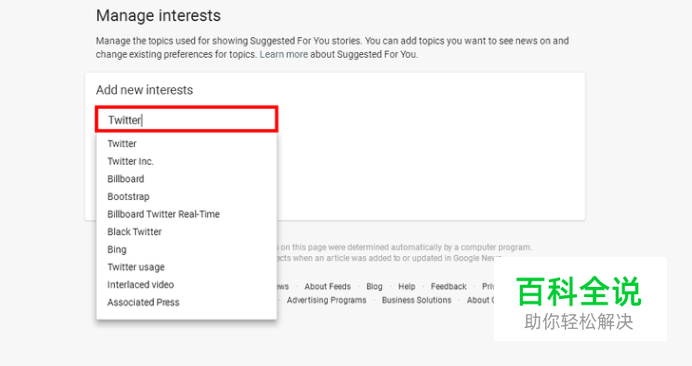692x366 pixels.
Task: Click the Manage interests page title
Action: tap(158, 16)
